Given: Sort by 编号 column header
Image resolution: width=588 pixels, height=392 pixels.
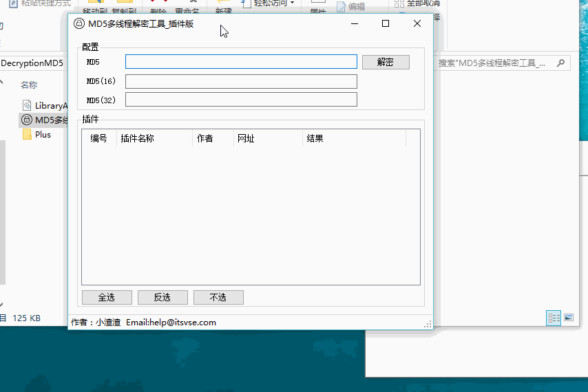Looking at the screenshot, I should point(99,138).
